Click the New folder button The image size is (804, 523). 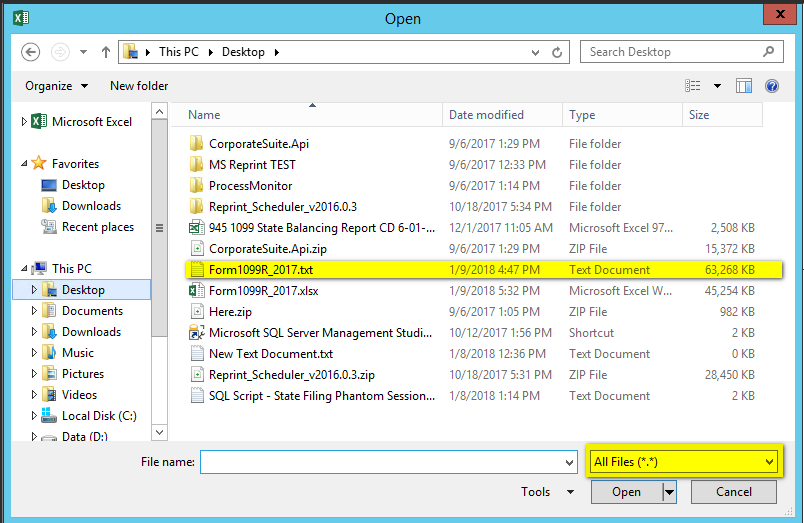click(x=139, y=86)
